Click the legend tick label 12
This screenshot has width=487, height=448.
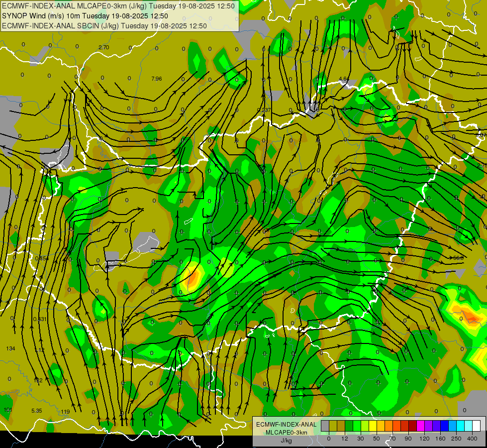pyautogui.click(x=345, y=439)
